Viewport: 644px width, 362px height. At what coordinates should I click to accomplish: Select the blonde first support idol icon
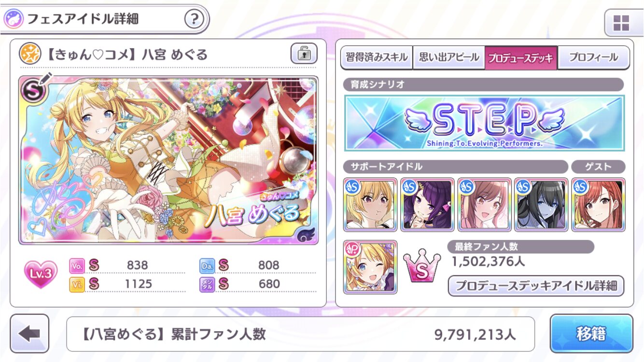[x=370, y=204]
